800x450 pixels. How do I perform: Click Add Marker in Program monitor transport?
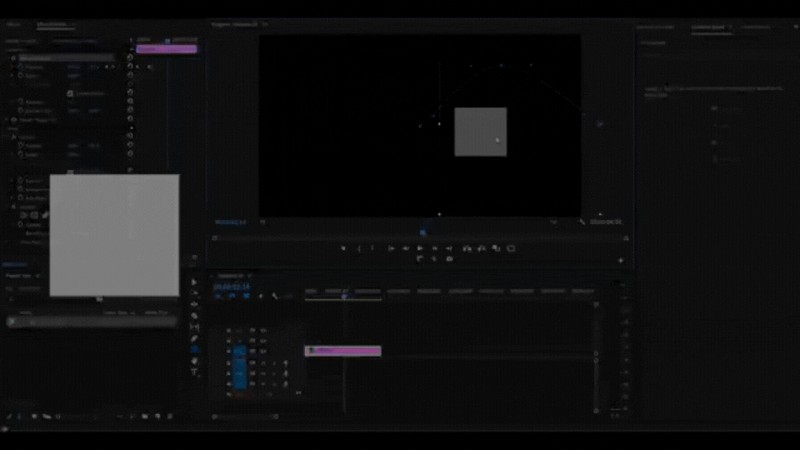[343, 248]
